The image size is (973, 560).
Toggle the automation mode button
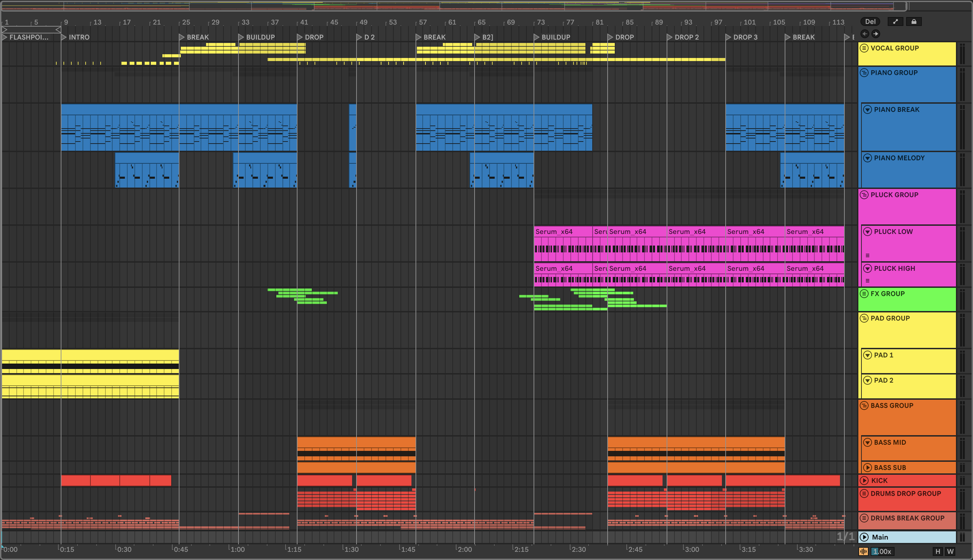tap(895, 21)
